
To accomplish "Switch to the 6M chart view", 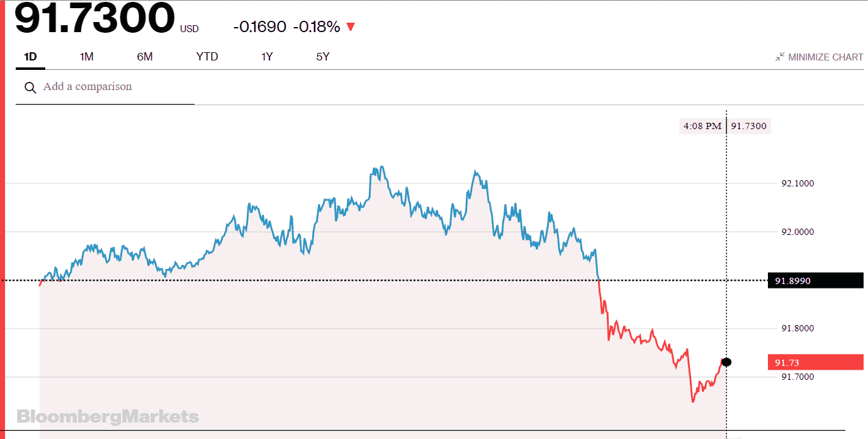I will click(x=144, y=56).
